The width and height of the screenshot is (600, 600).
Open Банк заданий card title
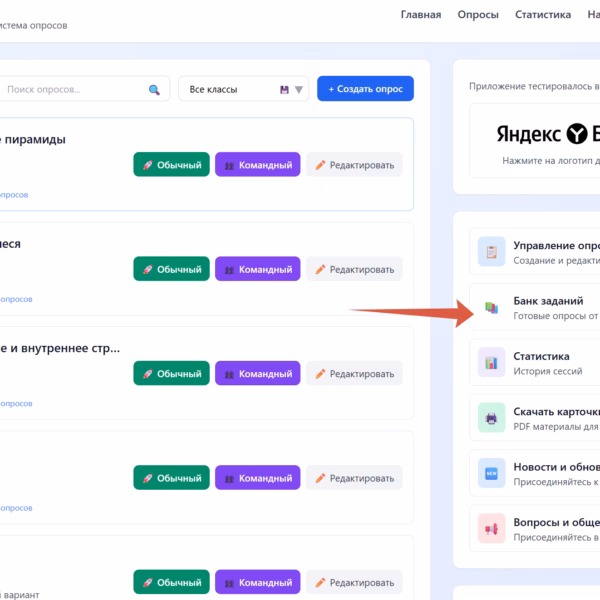(548, 301)
